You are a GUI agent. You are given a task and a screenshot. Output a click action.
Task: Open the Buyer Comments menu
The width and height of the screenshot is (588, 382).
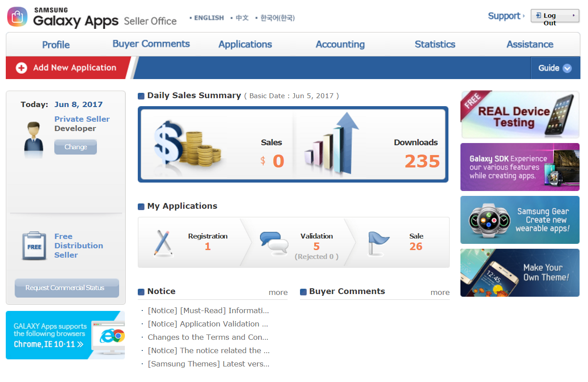click(x=151, y=44)
